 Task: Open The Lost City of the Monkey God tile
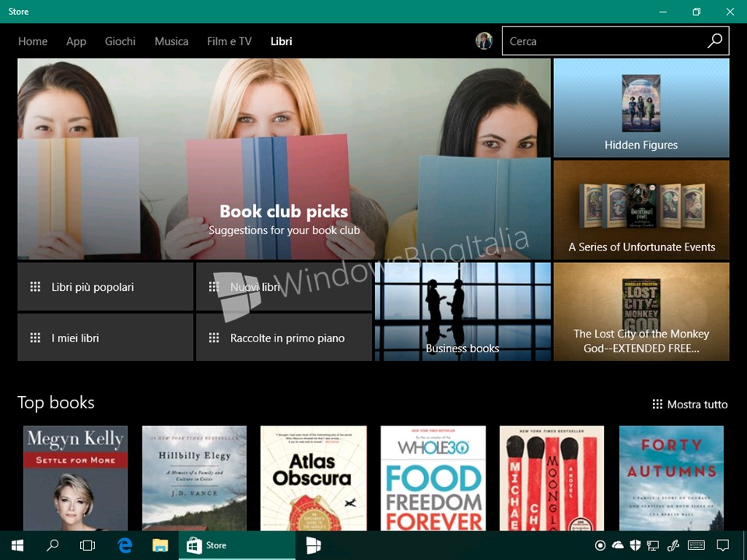coord(641,311)
